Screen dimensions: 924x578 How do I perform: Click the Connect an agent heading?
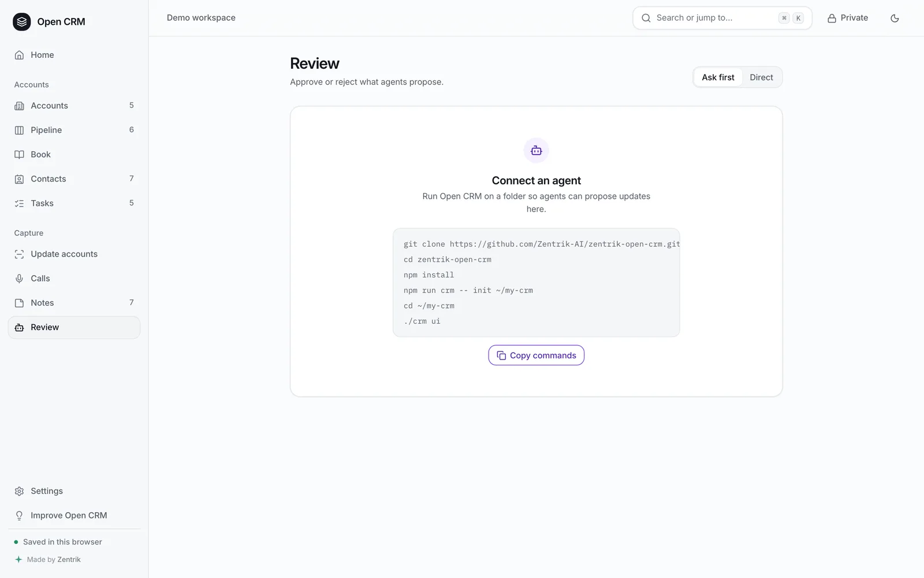point(536,181)
